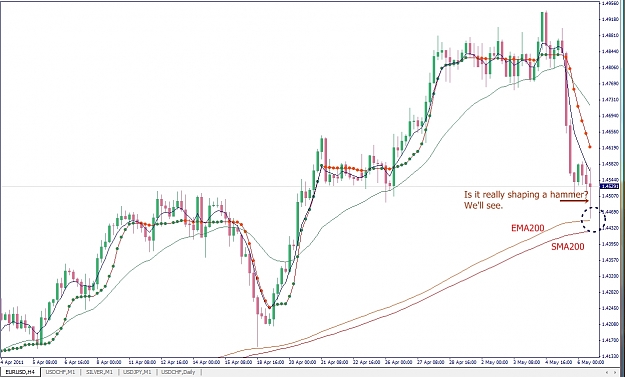
Task: Select the EURUSD,H4 chart tab
Action: [20, 372]
